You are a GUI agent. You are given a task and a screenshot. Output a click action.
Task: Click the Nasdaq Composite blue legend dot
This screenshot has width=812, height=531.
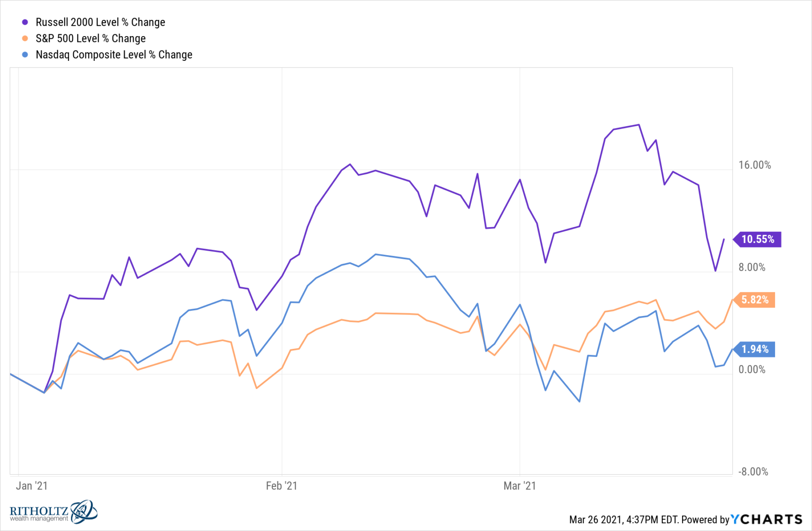[x=25, y=55]
